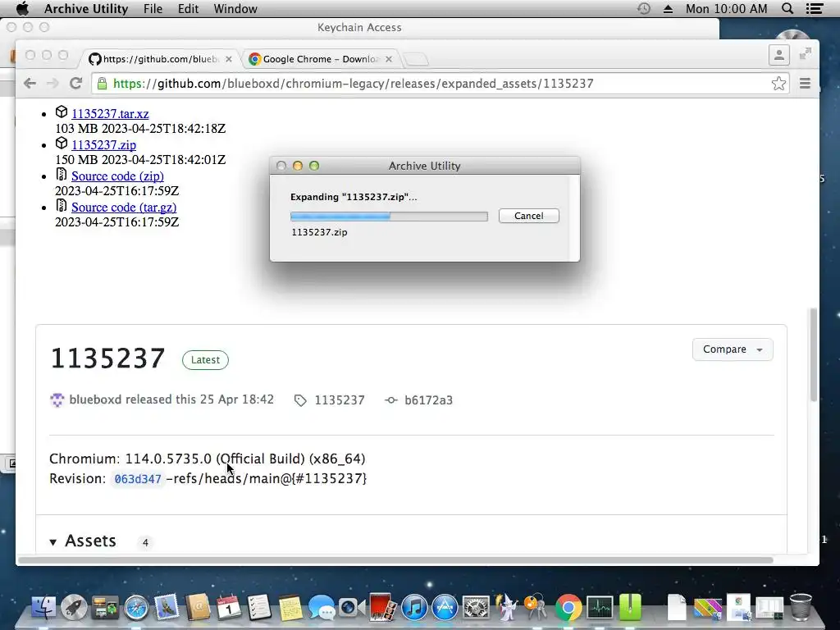Open Mission Control in the Dock
Screen dimensions: 840x630
pos(105,608)
